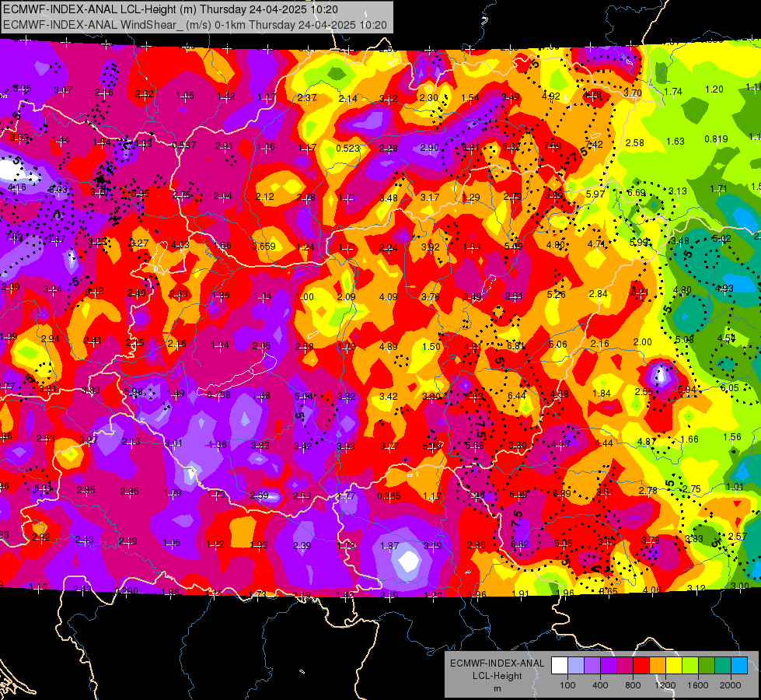Click the wind shear value 0.523

[x=347, y=148]
